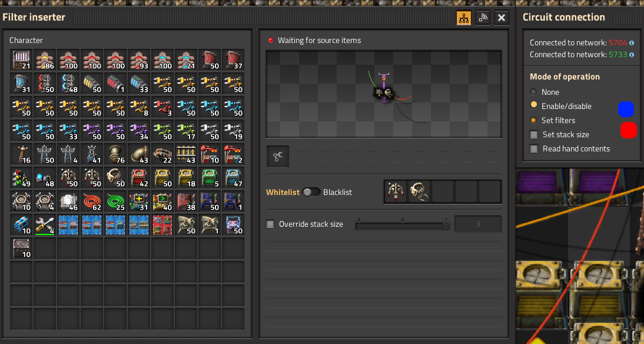The width and height of the screenshot is (644, 344).
Task: Pick the yellow transport belt stack of 86
Action: pos(45,61)
